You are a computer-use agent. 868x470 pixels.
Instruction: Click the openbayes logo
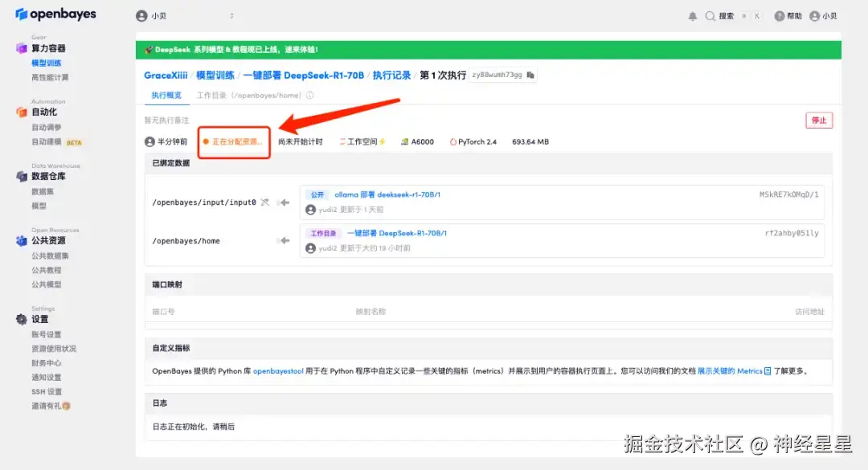tap(55, 14)
